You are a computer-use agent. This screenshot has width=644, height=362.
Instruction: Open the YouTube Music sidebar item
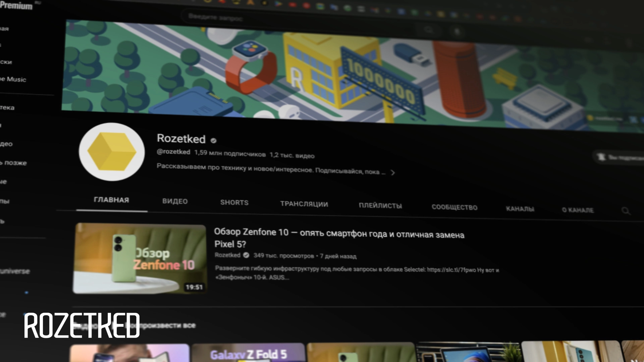[x=13, y=79]
